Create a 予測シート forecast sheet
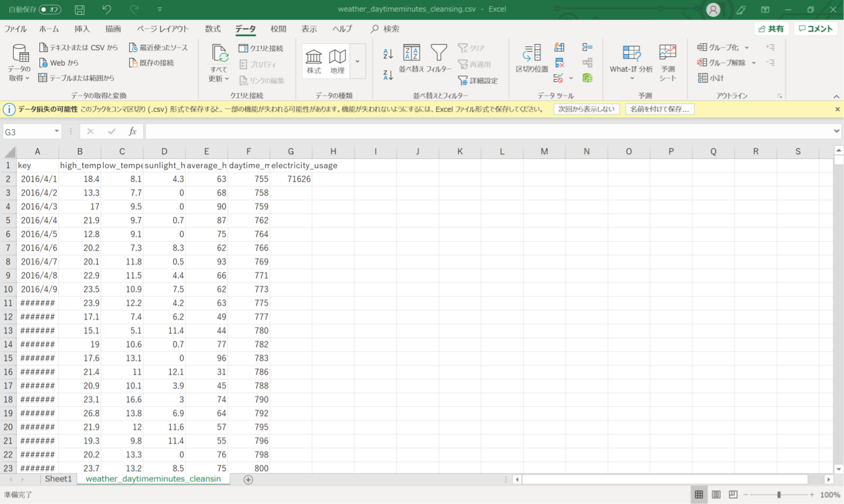Viewport: 844px width, 504px height. 667,63
